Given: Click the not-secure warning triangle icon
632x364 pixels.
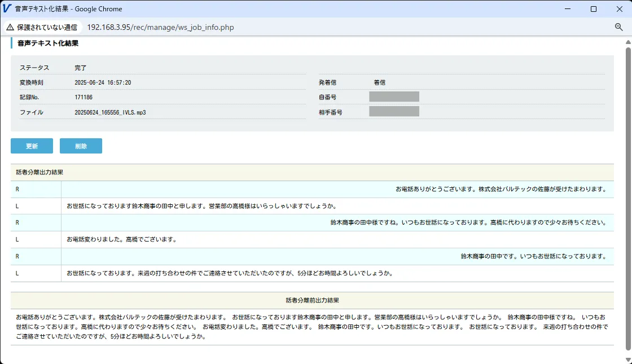Looking at the screenshot, I should pos(10,27).
